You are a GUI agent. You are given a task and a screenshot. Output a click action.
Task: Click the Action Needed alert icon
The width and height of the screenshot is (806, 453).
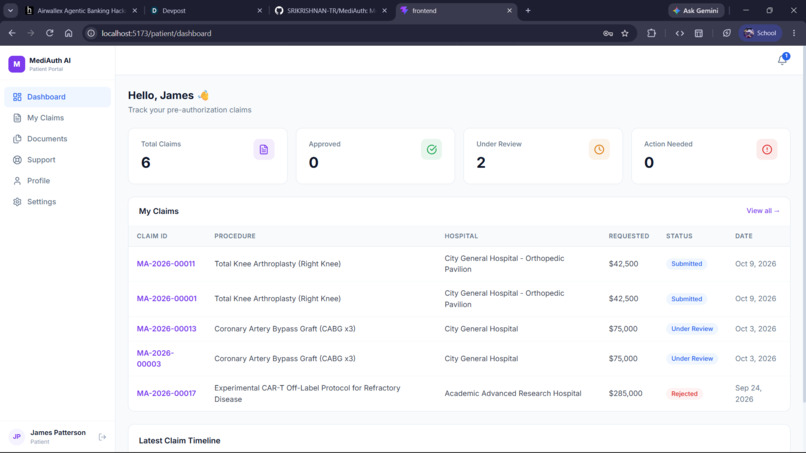click(x=766, y=150)
